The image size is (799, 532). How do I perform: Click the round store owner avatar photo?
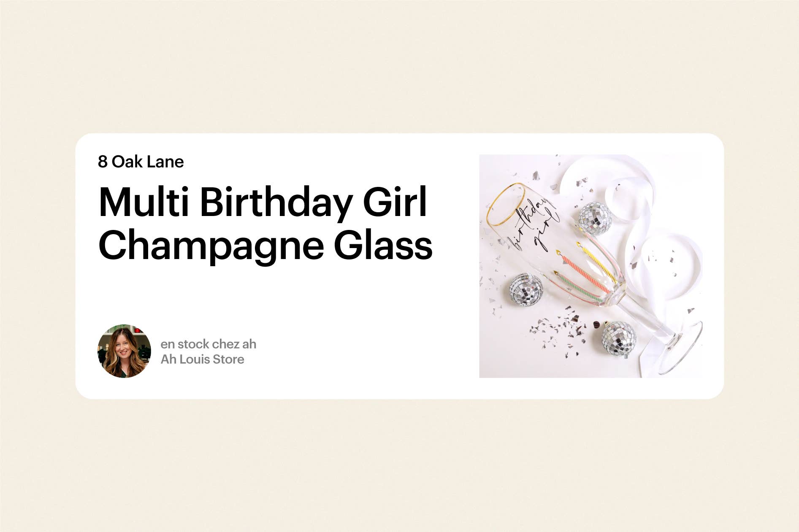(x=124, y=351)
